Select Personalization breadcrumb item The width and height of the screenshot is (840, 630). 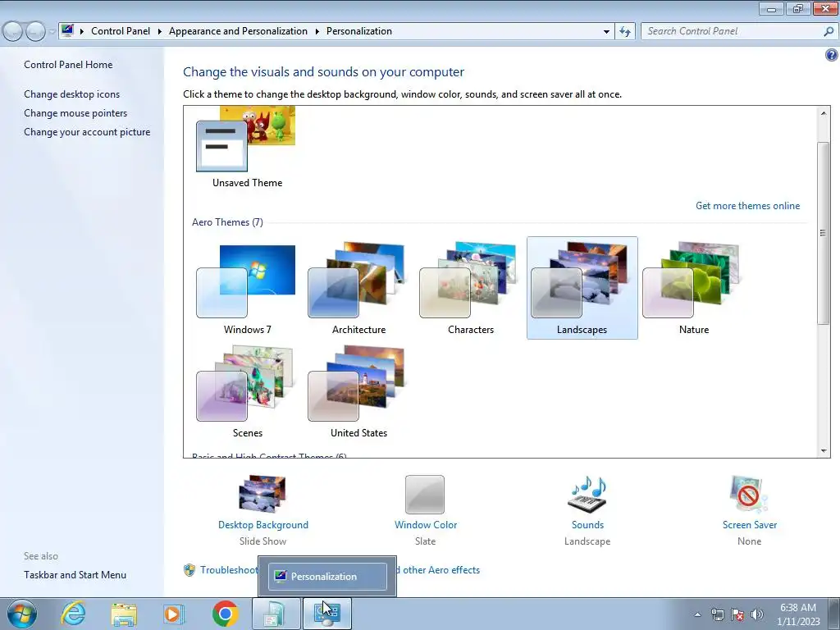point(359,31)
